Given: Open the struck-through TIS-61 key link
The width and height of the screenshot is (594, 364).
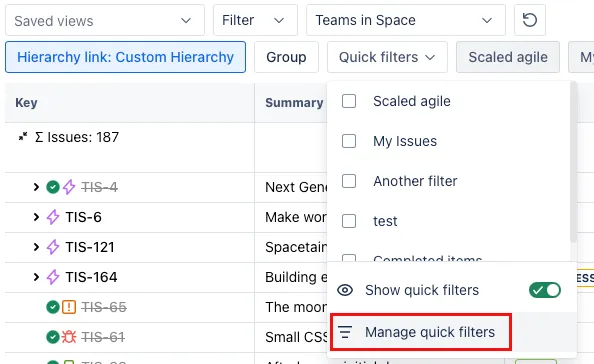Looking at the screenshot, I should coord(103,337).
